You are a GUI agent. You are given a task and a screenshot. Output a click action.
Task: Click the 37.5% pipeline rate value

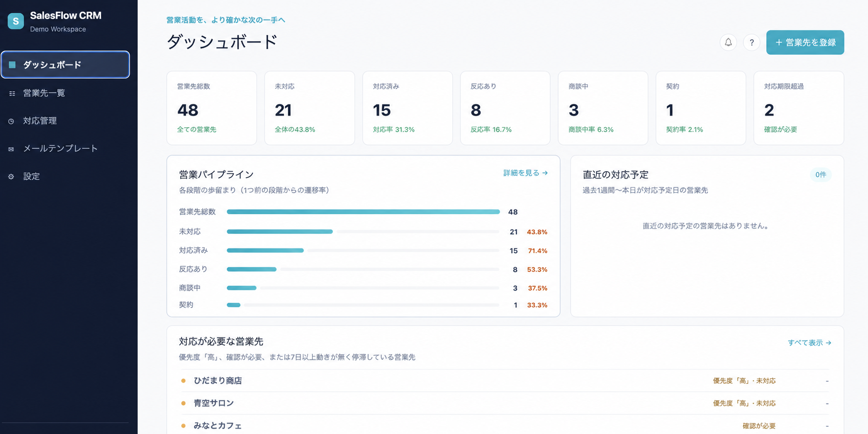538,288
